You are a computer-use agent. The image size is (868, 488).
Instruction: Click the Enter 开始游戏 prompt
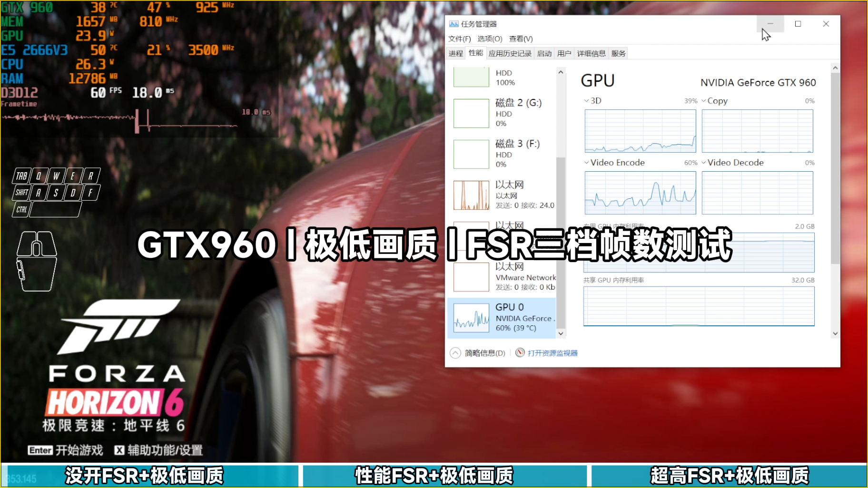point(65,450)
